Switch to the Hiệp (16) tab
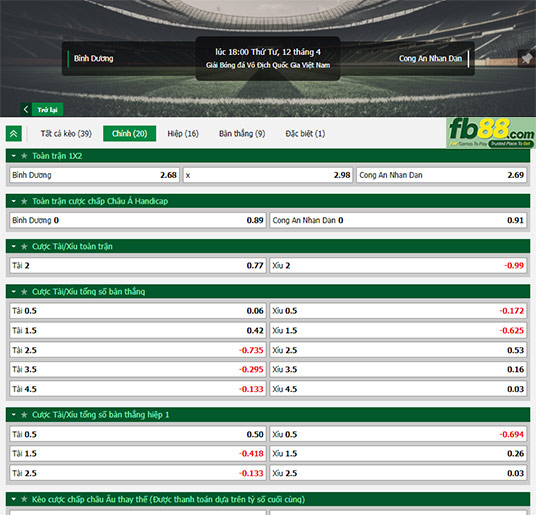This screenshot has height=515, width=536. point(183,134)
